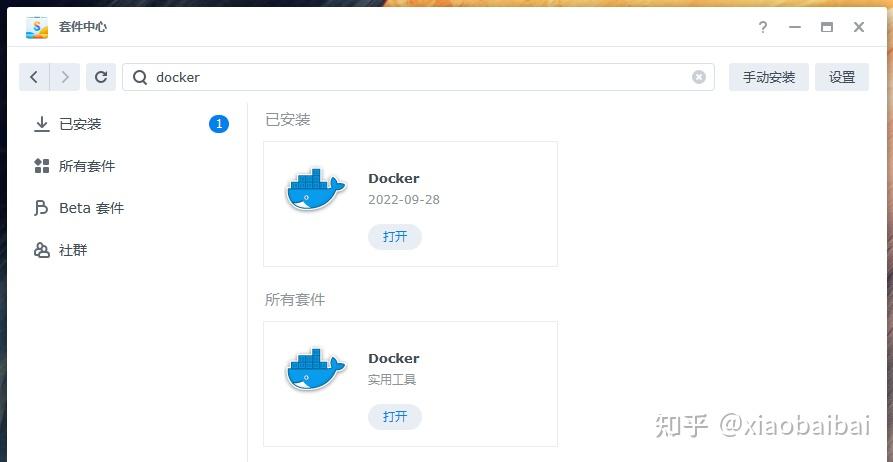
Task: Click the 已安装 download icon
Action: point(42,124)
